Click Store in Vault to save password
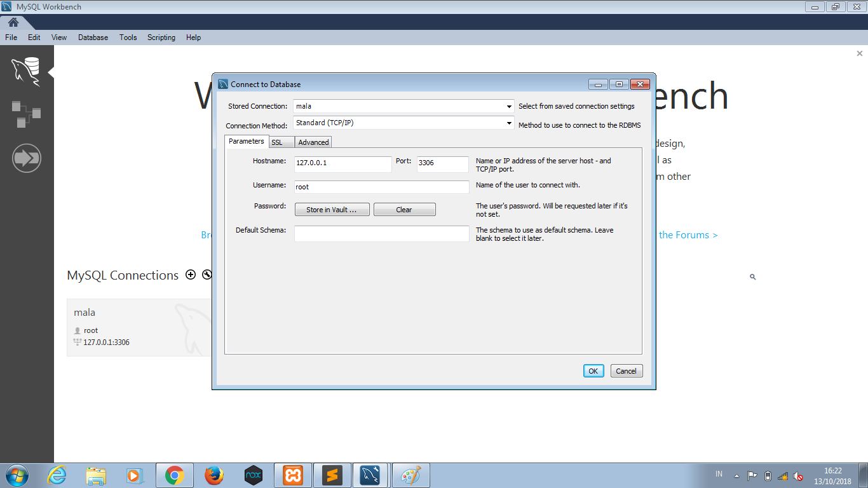 pos(332,209)
